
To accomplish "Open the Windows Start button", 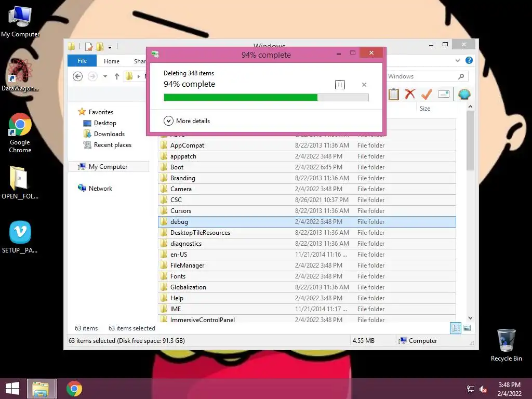I will [x=12, y=389].
